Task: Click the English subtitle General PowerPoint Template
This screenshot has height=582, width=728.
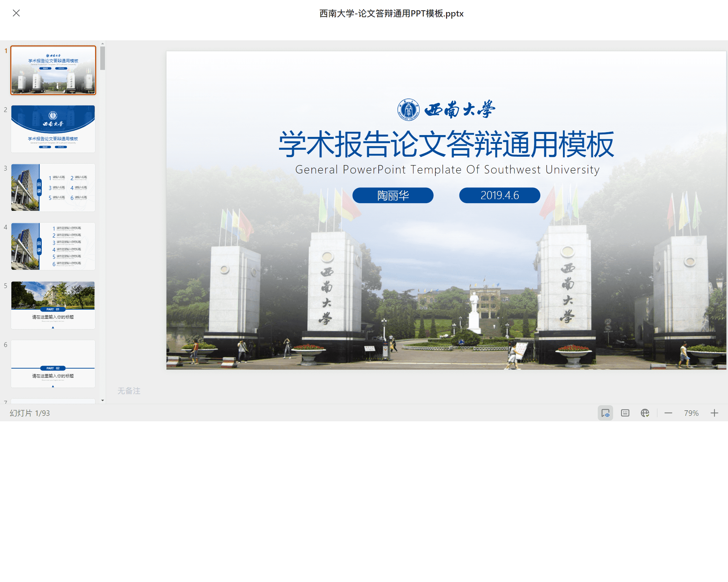Action: [x=447, y=169]
